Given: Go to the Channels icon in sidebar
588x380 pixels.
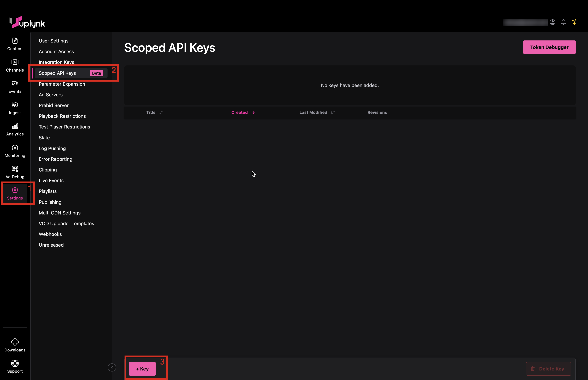Looking at the screenshot, I should (x=15, y=62).
